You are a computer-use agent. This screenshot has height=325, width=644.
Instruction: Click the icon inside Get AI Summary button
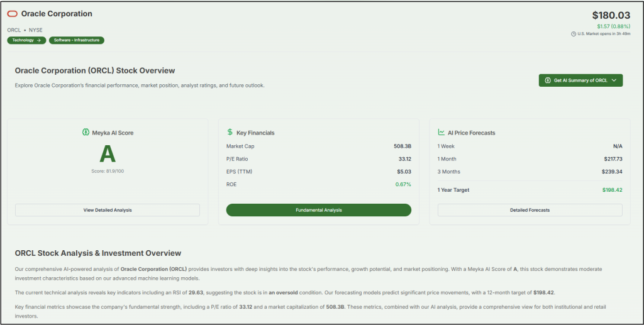[x=548, y=80]
